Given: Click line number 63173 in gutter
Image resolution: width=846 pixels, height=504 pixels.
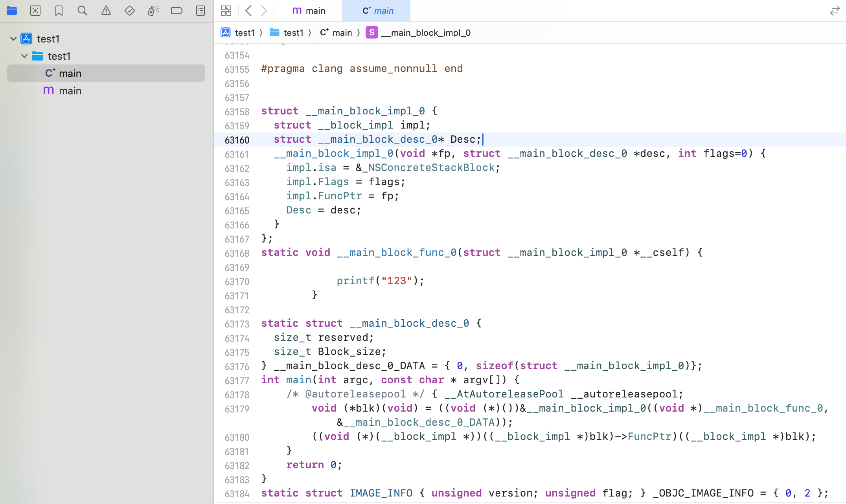Looking at the screenshot, I should (237, 324).
